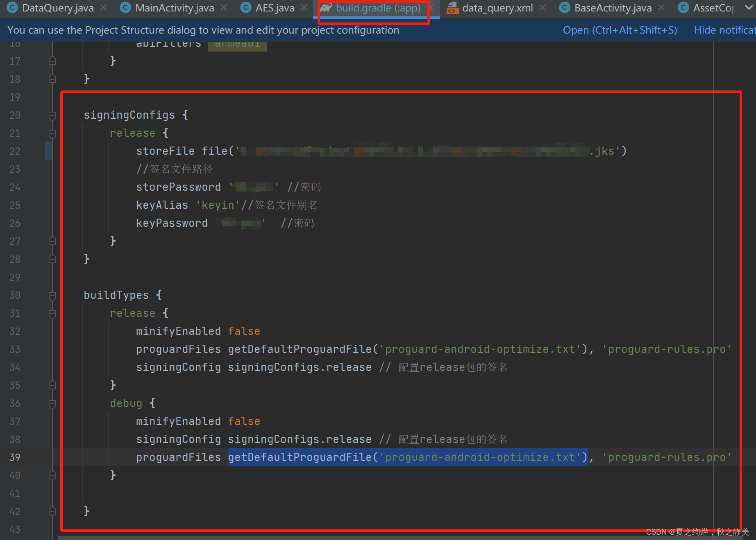Close the data_query.xml tab
Image resolution: width=756 pixels, height=540 pixels.
(x=543, y=8)
